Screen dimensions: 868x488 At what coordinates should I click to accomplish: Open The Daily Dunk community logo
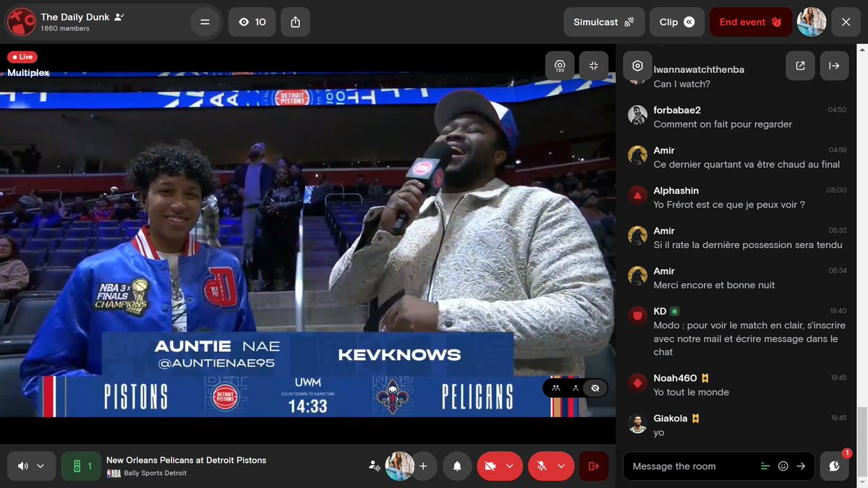(21, 22)
